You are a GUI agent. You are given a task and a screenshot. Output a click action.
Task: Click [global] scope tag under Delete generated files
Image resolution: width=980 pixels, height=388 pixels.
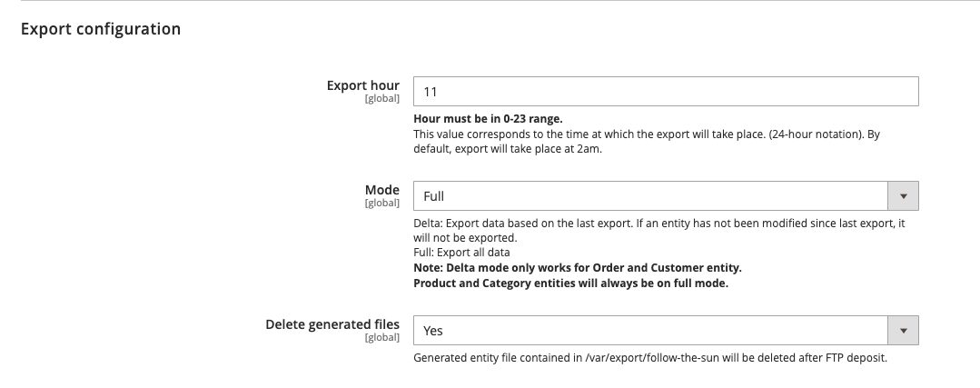(x=381, y=337)
